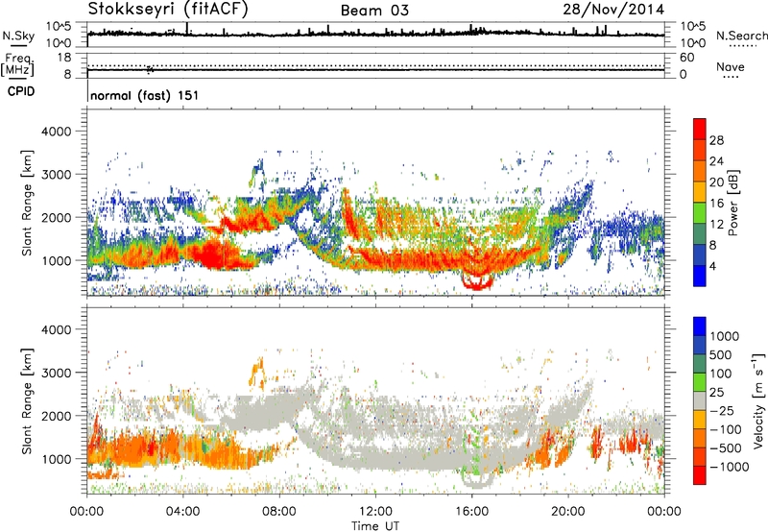The width and height of the screenshot is (768, 532).
Task: Click "-500" on the velocity color bar
Action: 726,448
